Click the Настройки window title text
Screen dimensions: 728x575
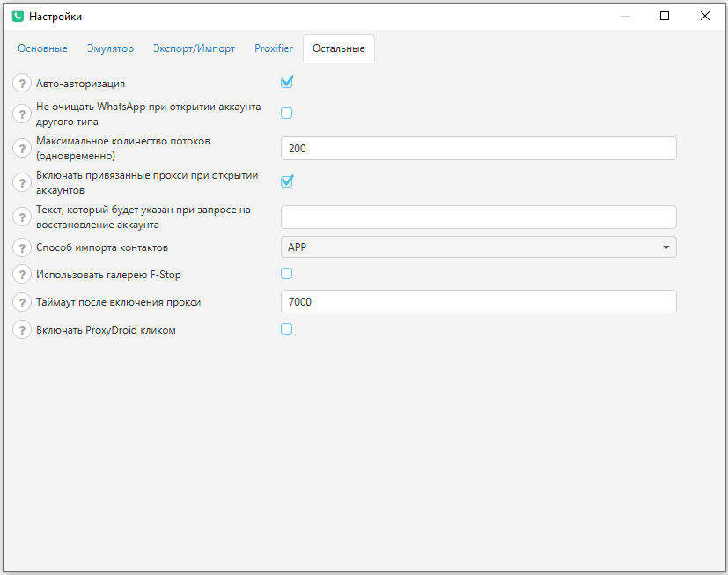(x=55, y=17)
